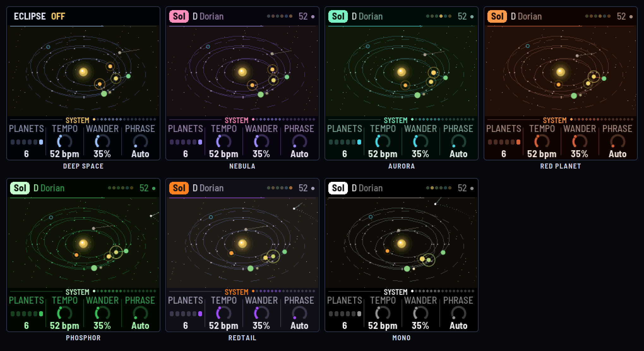Click the teal Sol badge in Aurora panel
Image resolution: width=644 pixels, height=351 pixels.
338,16
